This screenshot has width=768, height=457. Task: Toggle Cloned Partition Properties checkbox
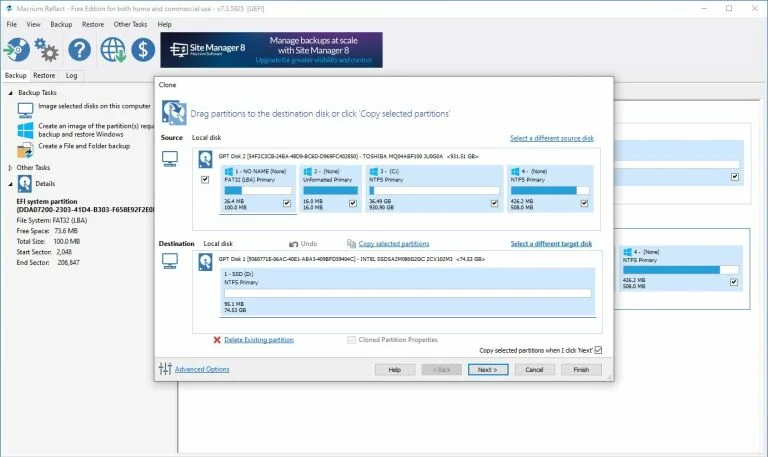click(x=351, y=339)
